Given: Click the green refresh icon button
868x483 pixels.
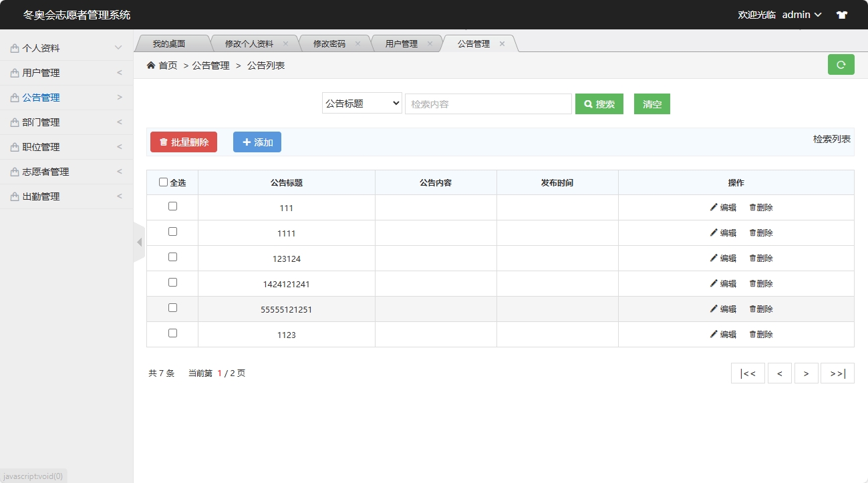Looking at the screenshot, I should point(841,65).
